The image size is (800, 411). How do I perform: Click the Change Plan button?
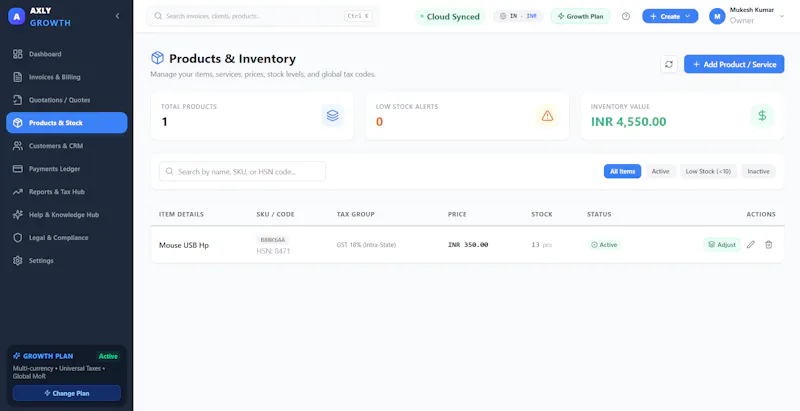pos(67,393)
